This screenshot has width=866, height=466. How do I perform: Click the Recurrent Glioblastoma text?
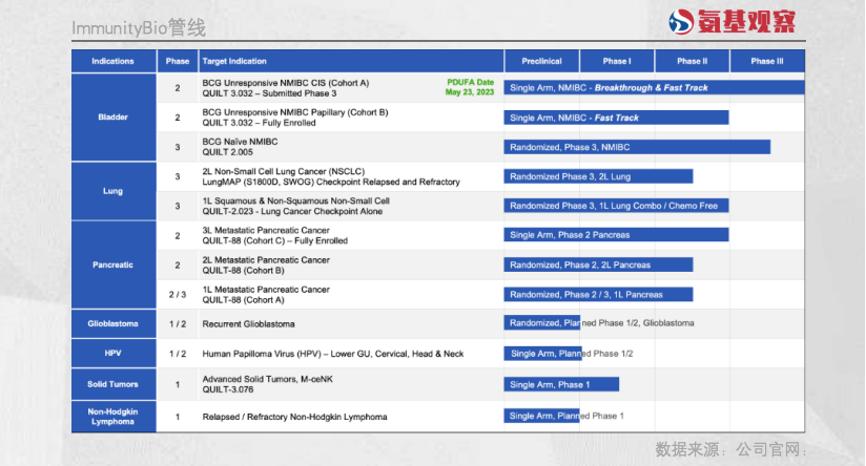coord(249,324)
